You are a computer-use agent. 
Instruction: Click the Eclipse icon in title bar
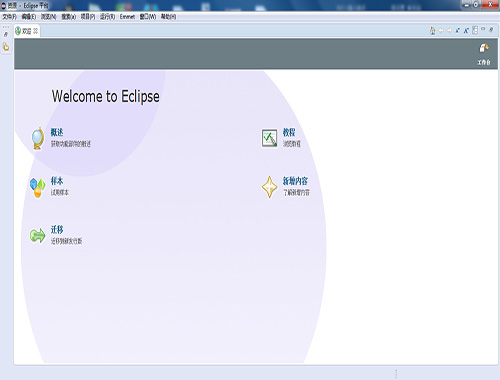(x=3, y=5)
